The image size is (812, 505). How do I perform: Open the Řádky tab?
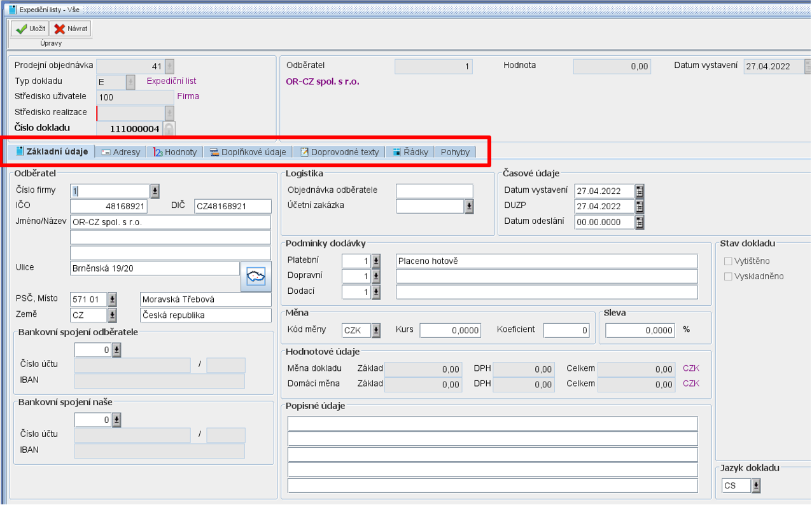[411, 152]
